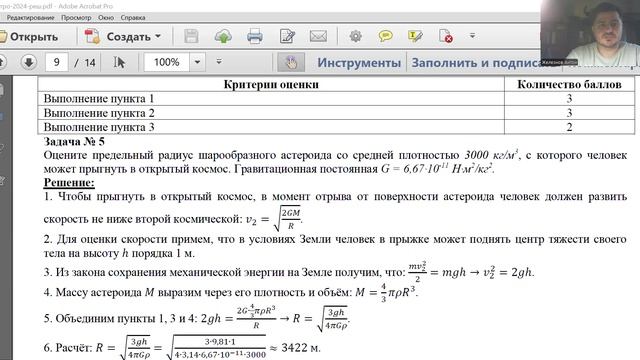Add a sticky note comment bubble icon
The width and height of the screenshot is (640, 360).
point(386,36)
